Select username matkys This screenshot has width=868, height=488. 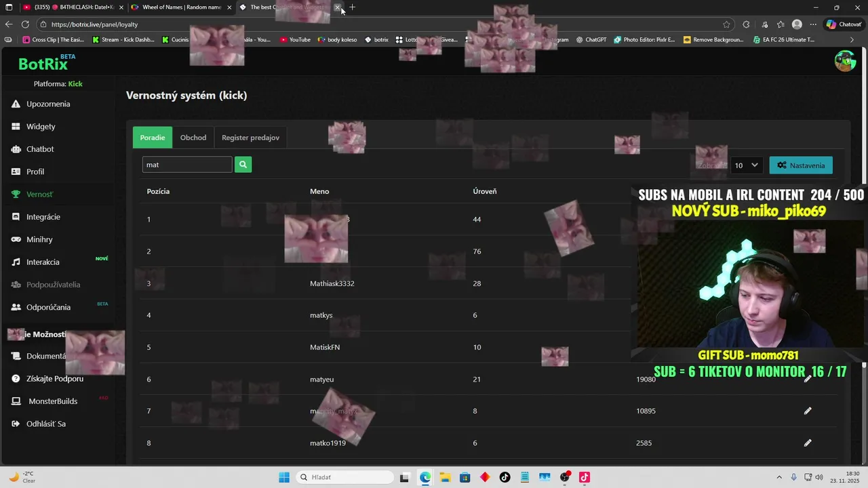(x=321, y=315)
